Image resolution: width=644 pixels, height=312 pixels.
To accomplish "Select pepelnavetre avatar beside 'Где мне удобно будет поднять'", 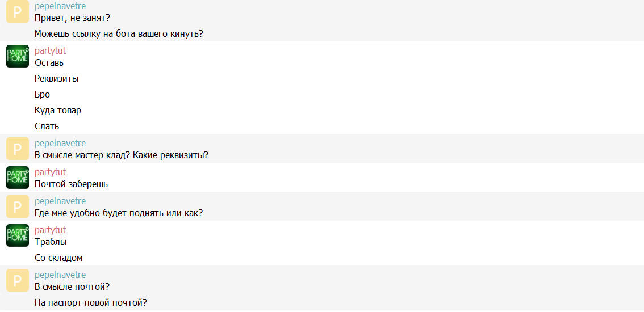I will [17, 206].
